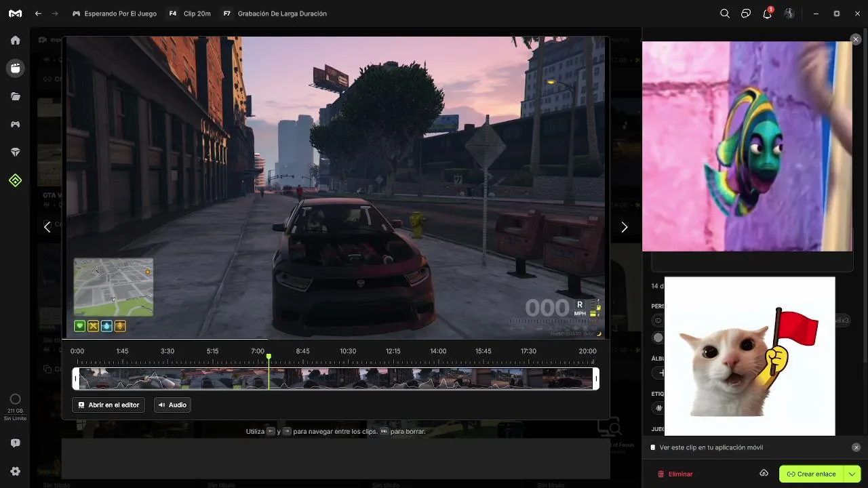Click the 8:45 timeline label
This screenshot has height=488, width=868.
pyautogui.click(x=303, y=351)
